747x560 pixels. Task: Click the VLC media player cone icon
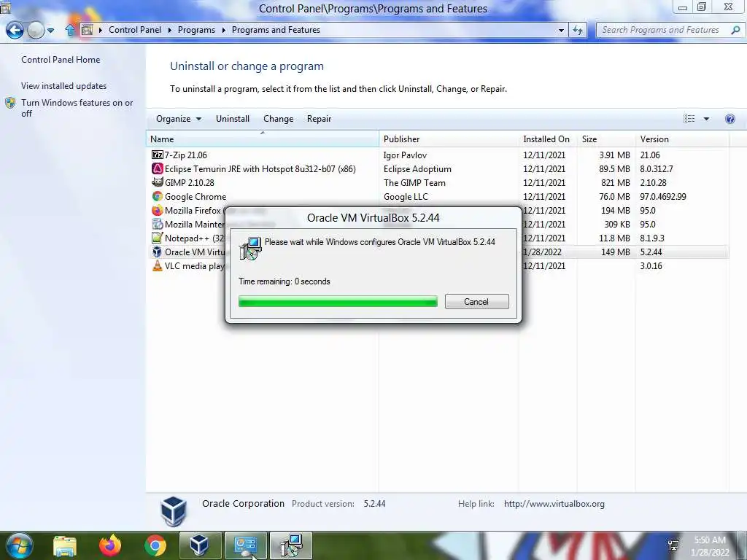(x=158, y=265)
